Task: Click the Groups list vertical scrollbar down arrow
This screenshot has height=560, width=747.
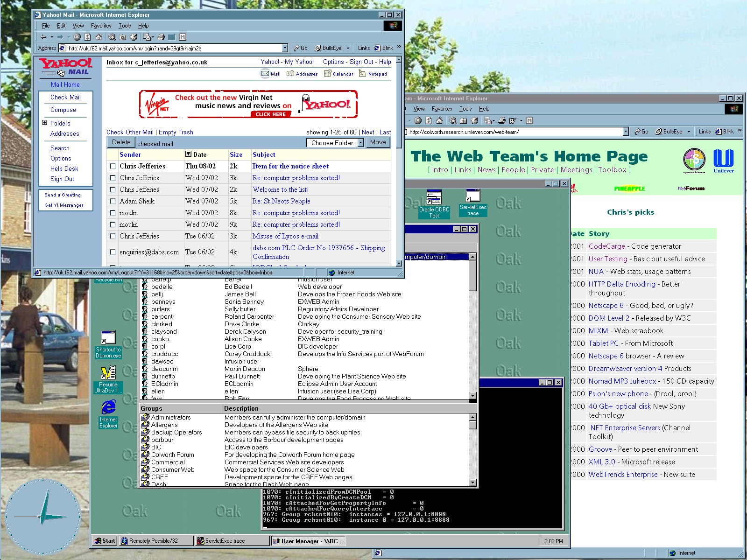Action: coord(472,482)
